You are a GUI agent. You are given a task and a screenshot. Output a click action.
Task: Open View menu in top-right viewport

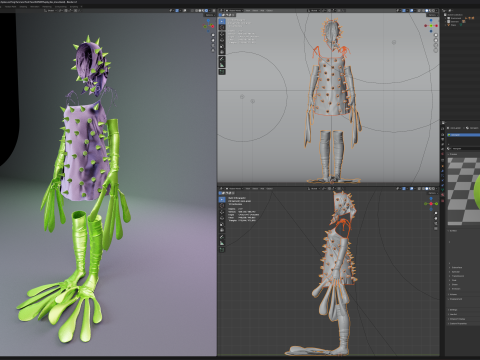[x=248, y=10]
